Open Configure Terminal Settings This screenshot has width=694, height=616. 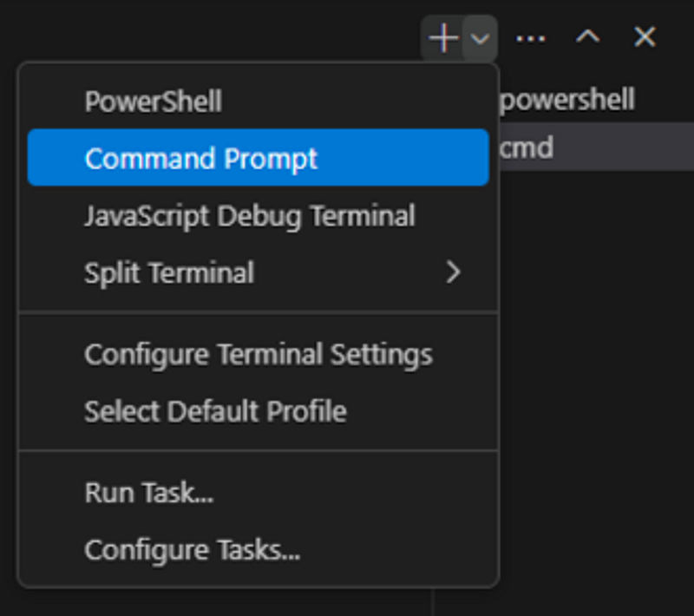coord(258,355)
